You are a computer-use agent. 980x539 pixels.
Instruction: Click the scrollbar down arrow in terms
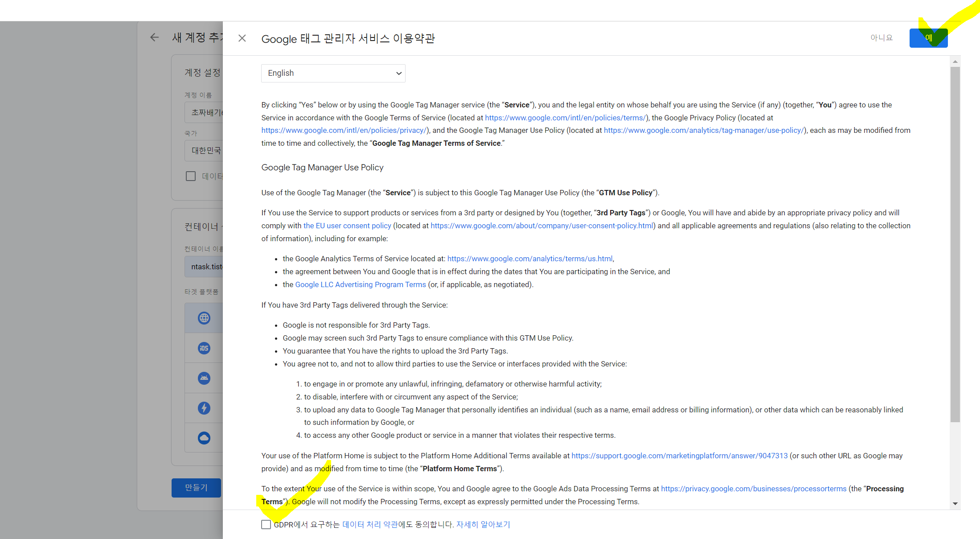955,503
